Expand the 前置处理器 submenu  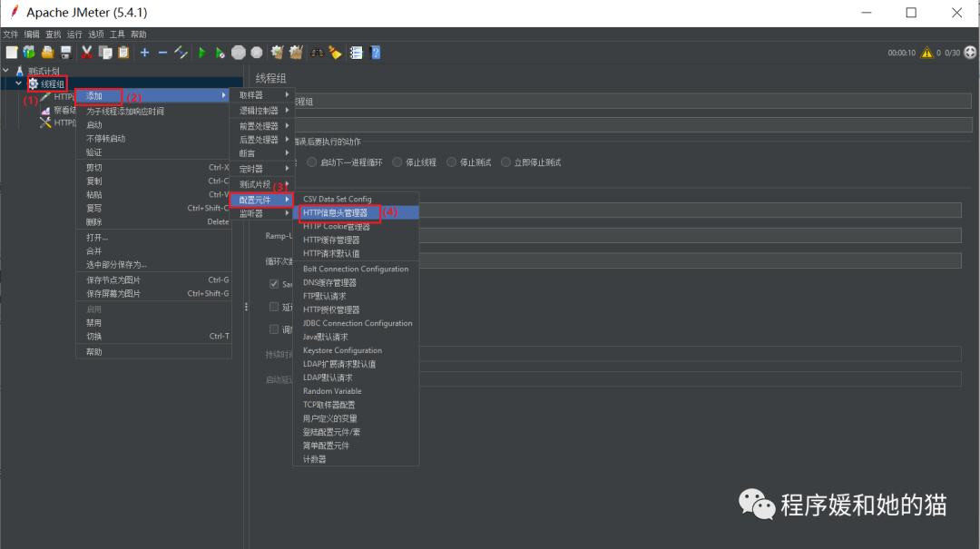pos(261,126)
